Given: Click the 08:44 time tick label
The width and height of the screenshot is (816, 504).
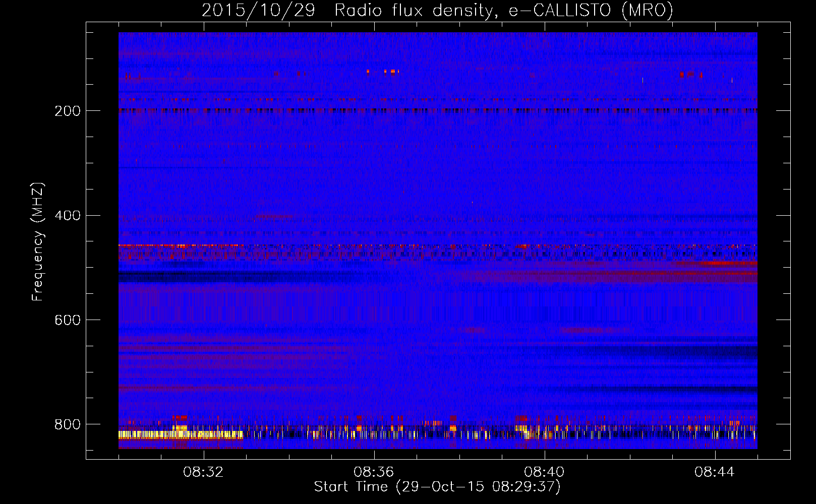Looking at the screenshot, I should point(715,472).
